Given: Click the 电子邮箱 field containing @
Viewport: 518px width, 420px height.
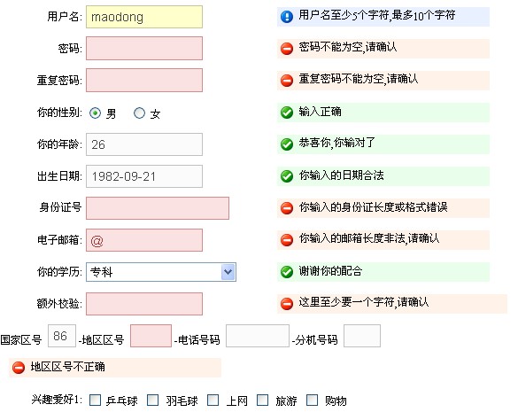Looking at the screenshot, I should (144, 240).
